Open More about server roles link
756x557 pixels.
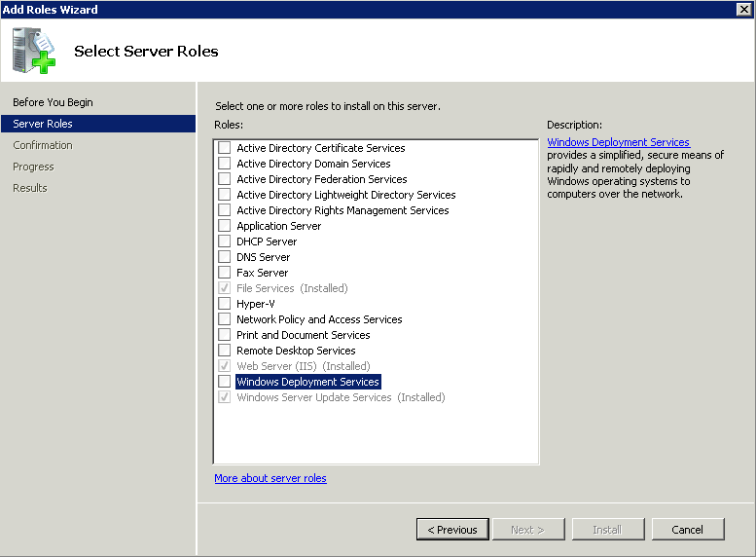(270, 478)
